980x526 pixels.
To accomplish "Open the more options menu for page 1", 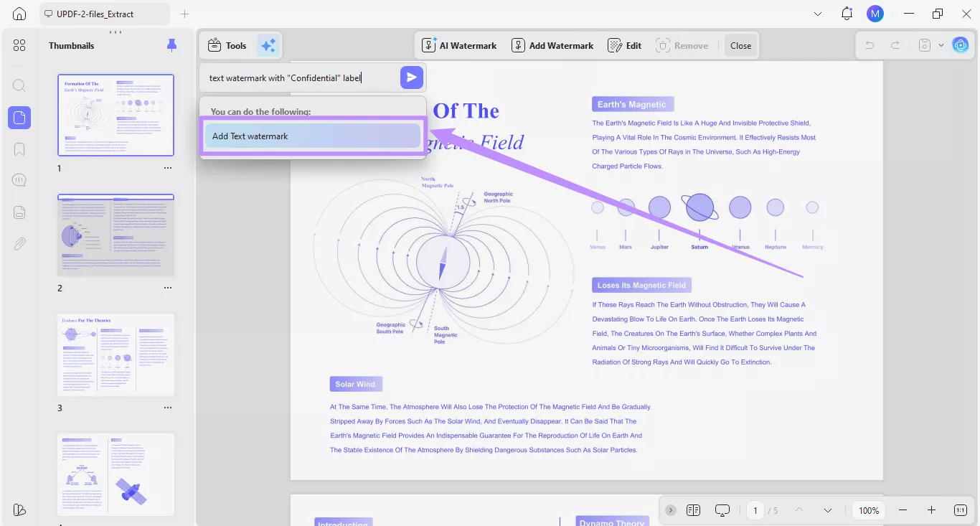I will [168, 168].
